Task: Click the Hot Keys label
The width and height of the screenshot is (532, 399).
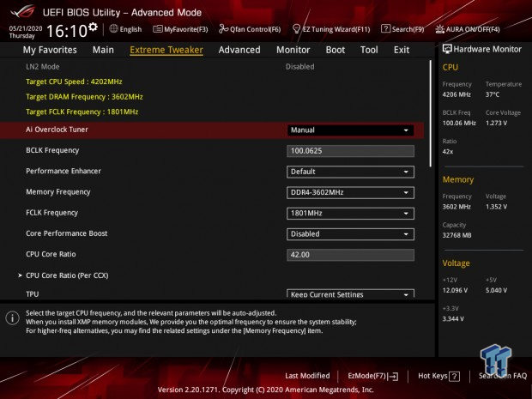Action: (x=432, y=376)
